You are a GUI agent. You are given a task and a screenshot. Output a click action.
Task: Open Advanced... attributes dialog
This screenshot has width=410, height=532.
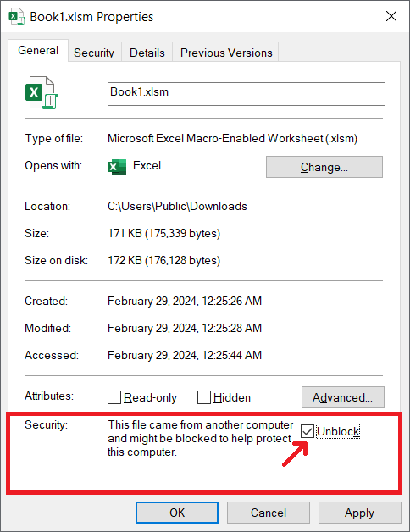343,397
